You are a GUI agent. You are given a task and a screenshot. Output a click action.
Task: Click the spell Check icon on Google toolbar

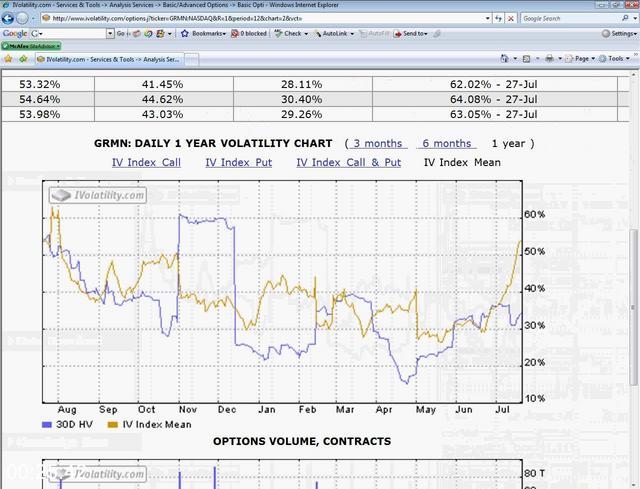pyautogui.click(x=278, y=33)
